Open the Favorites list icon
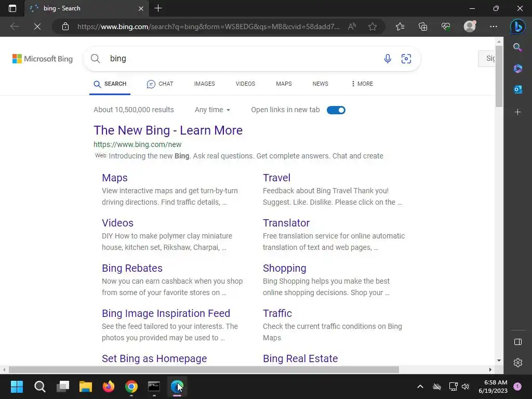 tap(400, 26)
